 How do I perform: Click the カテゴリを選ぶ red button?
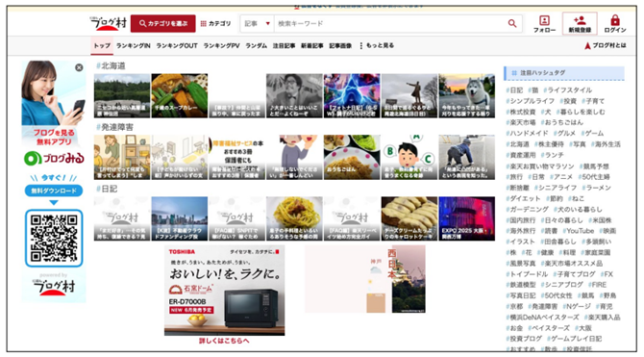pyautogui.click(x=163, y=23)
